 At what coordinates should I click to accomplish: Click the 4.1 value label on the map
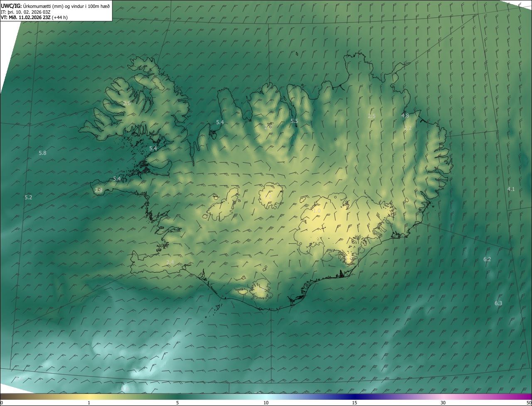[511, 189]
